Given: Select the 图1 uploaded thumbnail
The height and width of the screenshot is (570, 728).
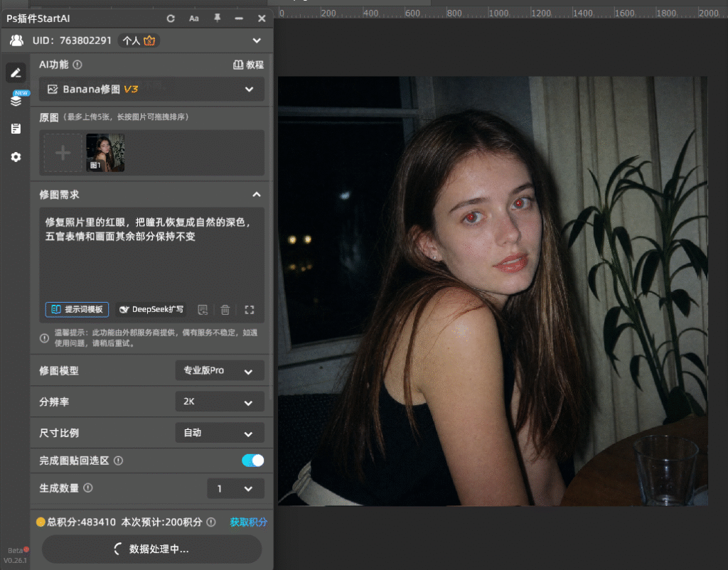Looking at the screenshot, I should tap(105, 153).
